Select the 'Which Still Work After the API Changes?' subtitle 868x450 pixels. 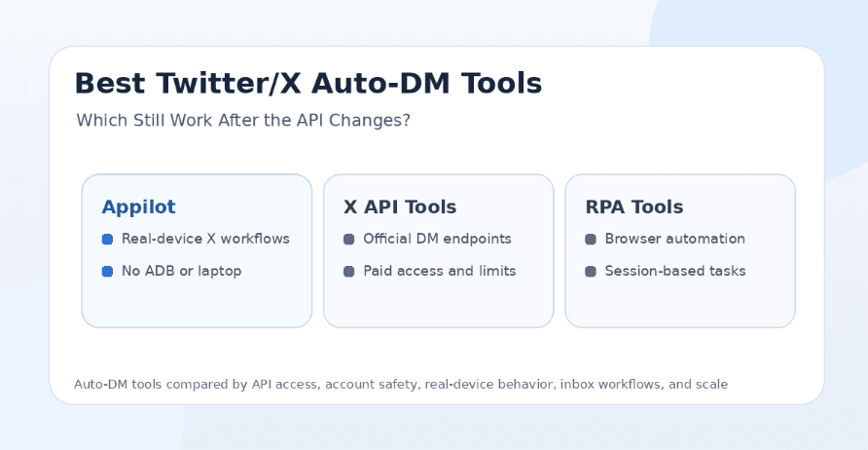coord(243,120)
